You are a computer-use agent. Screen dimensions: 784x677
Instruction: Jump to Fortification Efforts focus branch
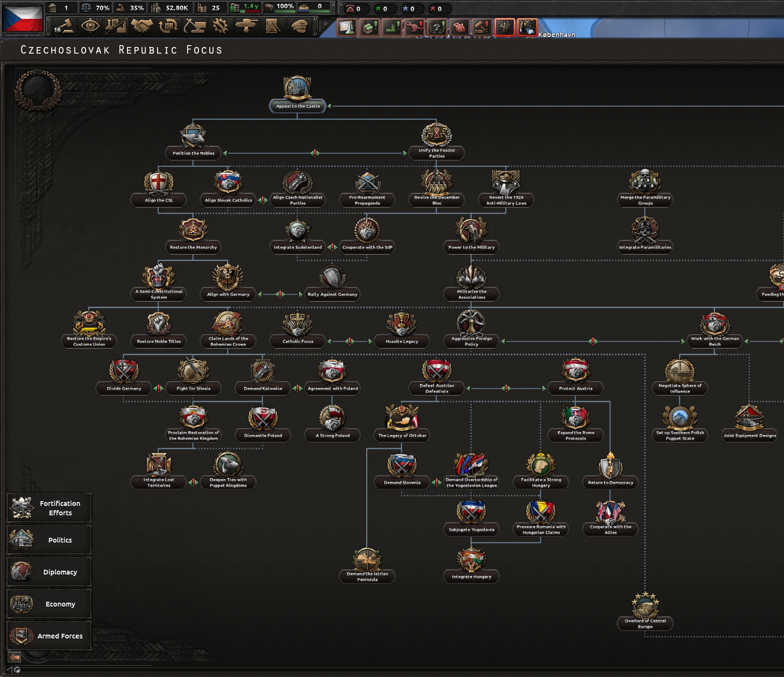click(x=49, y=508)
